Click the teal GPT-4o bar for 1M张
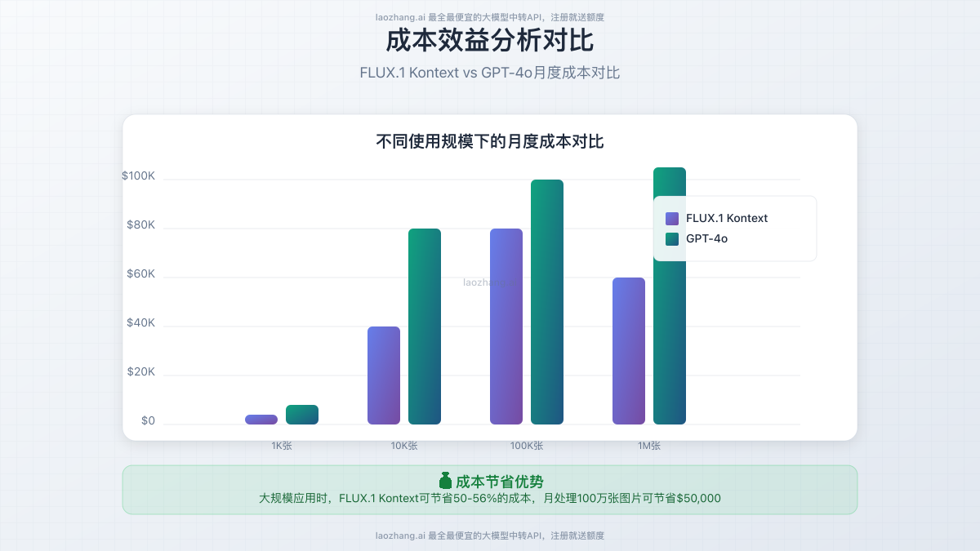Screen dimensions: 980x551 670,295
